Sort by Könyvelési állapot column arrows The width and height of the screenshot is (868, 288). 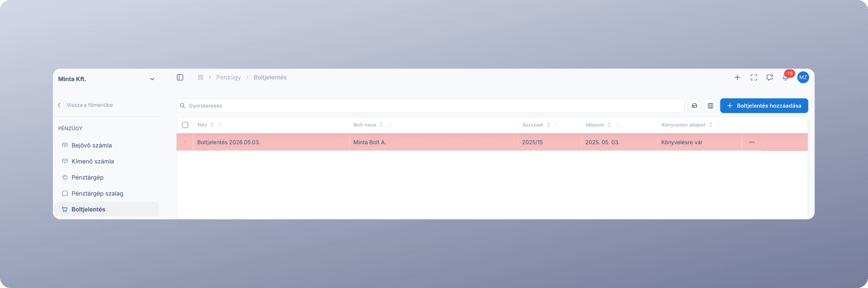click(711, 125)
